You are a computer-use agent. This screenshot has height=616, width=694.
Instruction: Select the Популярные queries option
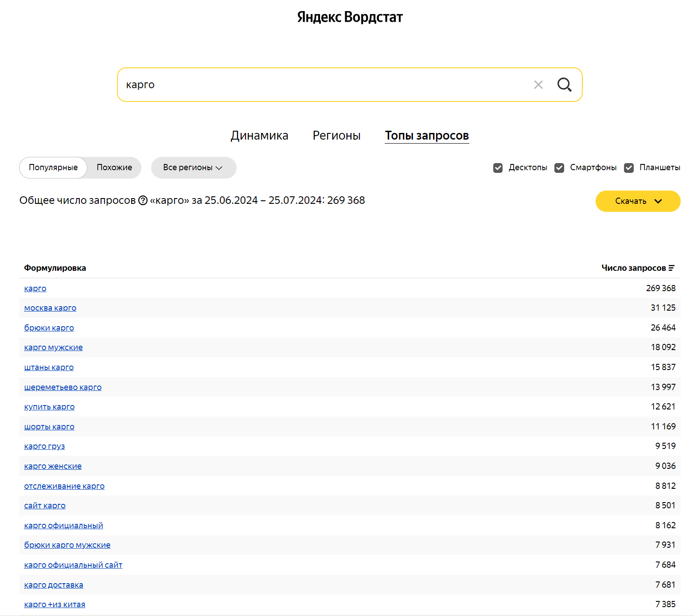pyautogui.click(x=53, y=168)
